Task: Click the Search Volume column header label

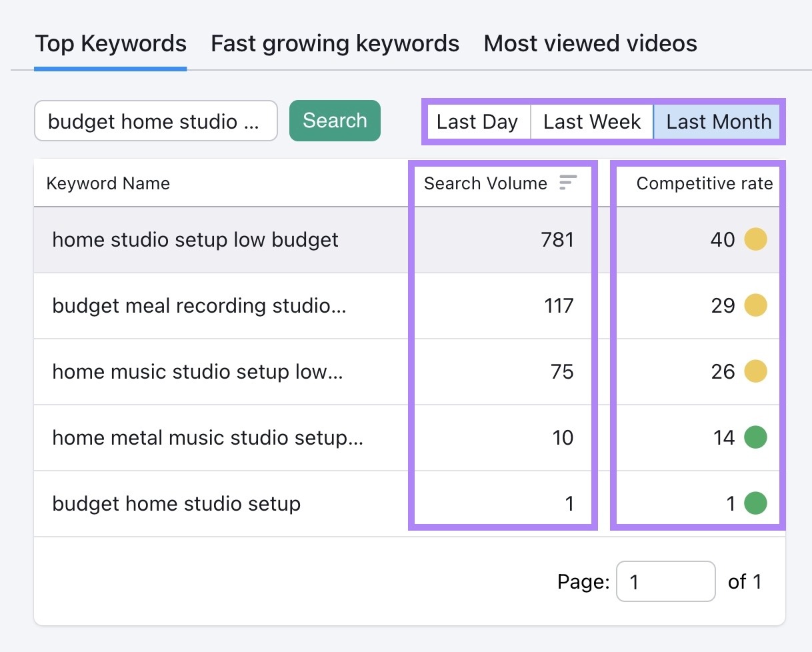Action: click(485, 183)
